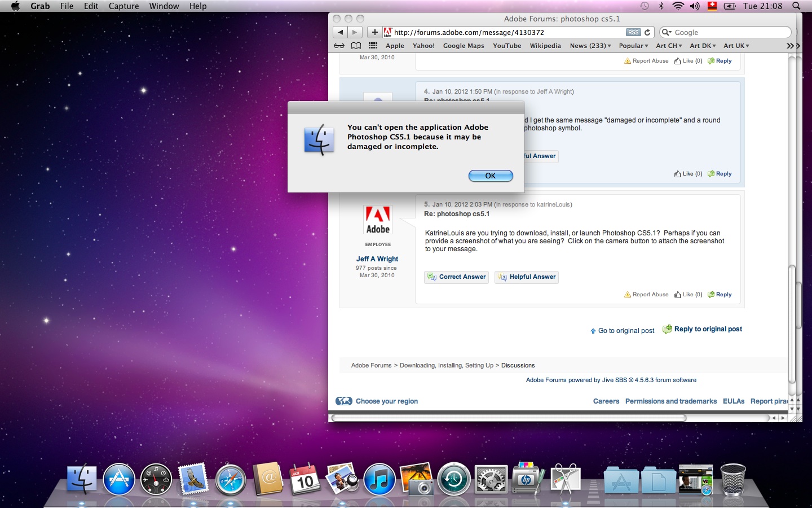Screen dimensions: 812x508
Task: Open Time Machine from the Dock
Action: (454, 480)
